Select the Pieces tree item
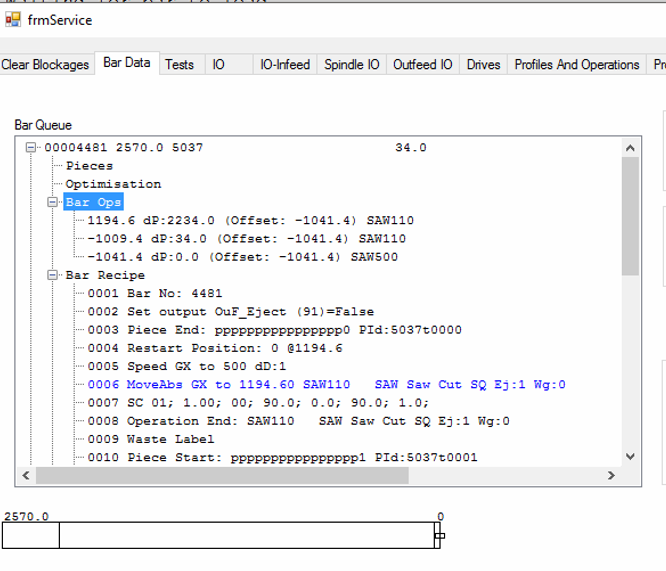The image size is (666, 571). tap(89, 166)
